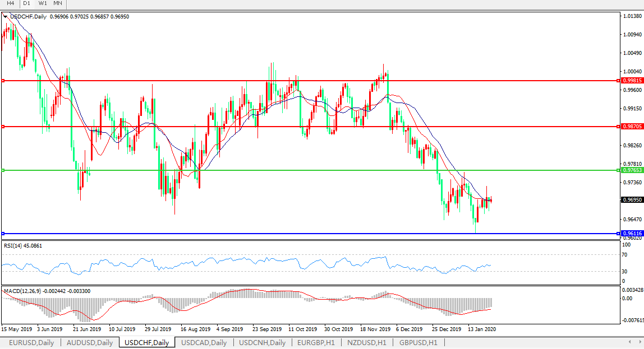Click the red 0.99815 line's right handle
This screenshot has height=349, width=644.
tap(618, 81)
